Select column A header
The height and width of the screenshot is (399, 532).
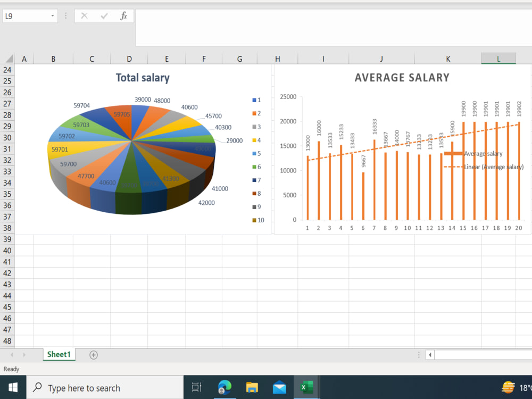pos(24,59)
